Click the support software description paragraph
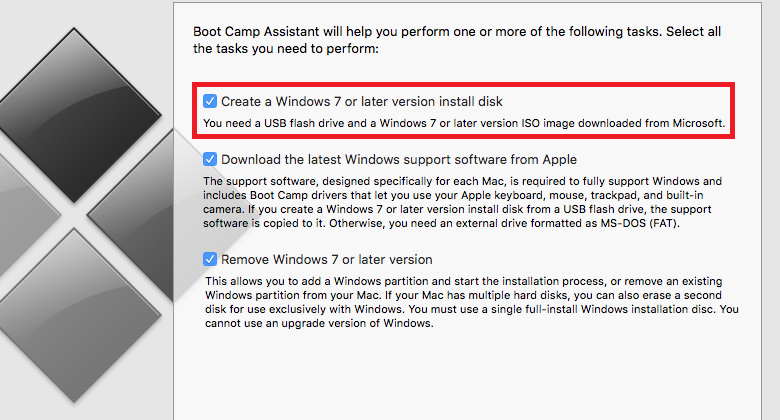This screenshot has height=420, width=780. click(462, 202)
